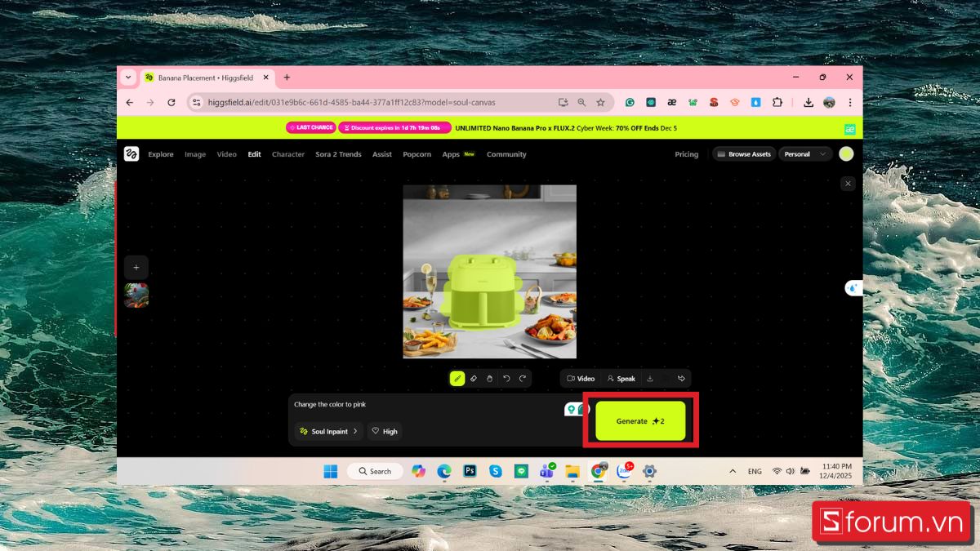Open the Apps menu
The height and width of the screenshot is (551, 980).
click(451, 154)
